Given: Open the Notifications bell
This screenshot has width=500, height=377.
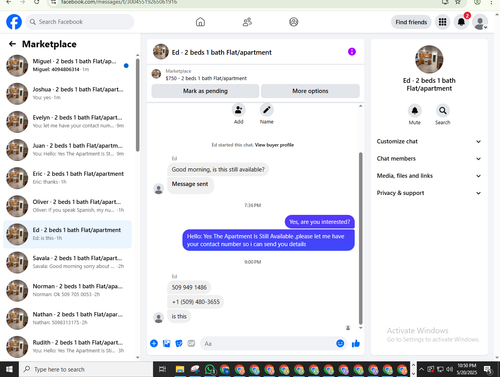Looking at the screenshot, I should click(x=461, y=22).
